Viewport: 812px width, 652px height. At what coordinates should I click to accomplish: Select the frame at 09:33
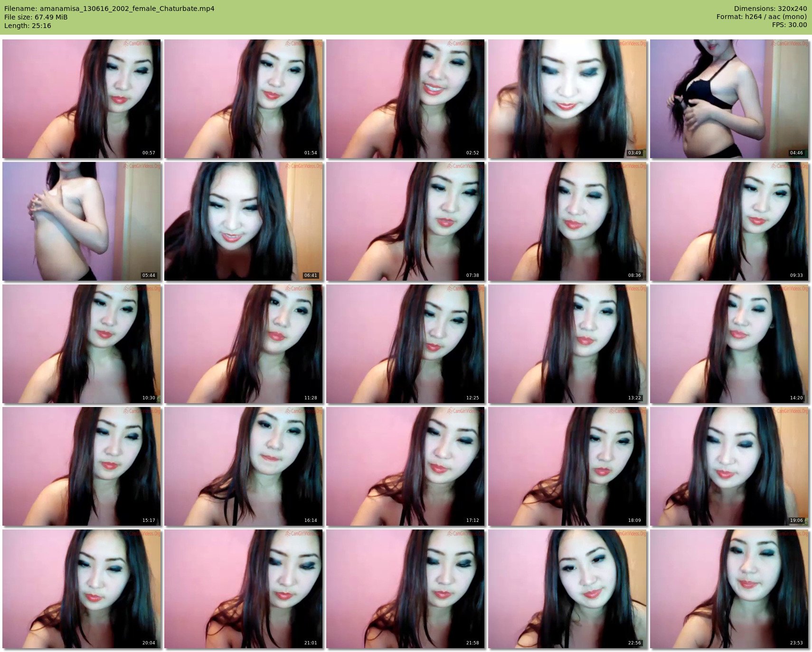coord(729,221)
